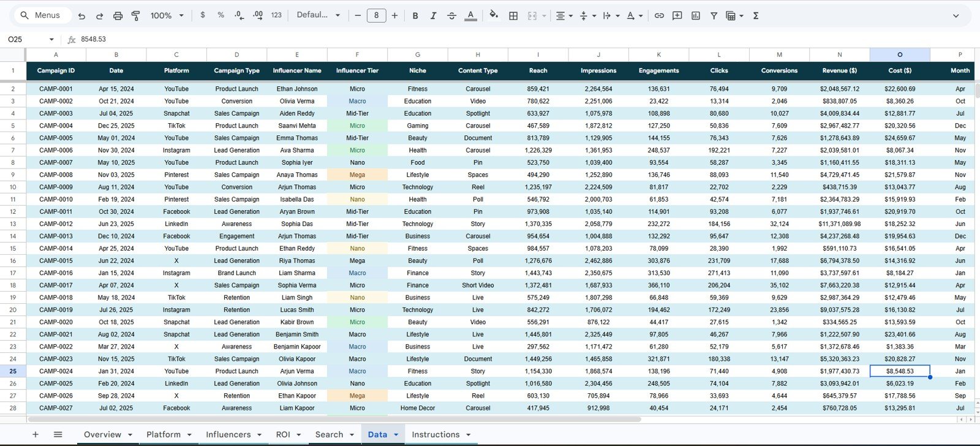
Task: Open the horizontal align dropdown
Action: coord(564,16)
